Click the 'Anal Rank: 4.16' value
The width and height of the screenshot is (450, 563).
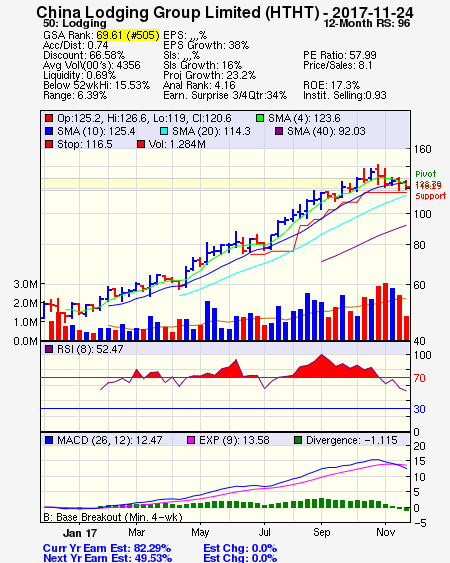pyautogui.click(x=199, y=85)
